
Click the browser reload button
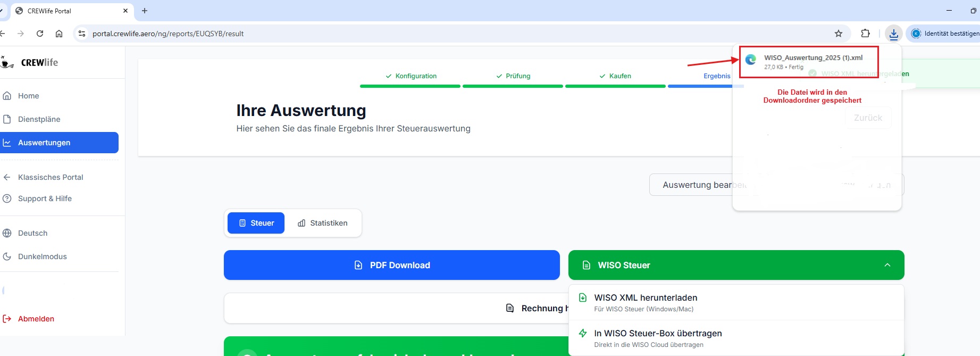pyautogui.click(x=40, y=34)
